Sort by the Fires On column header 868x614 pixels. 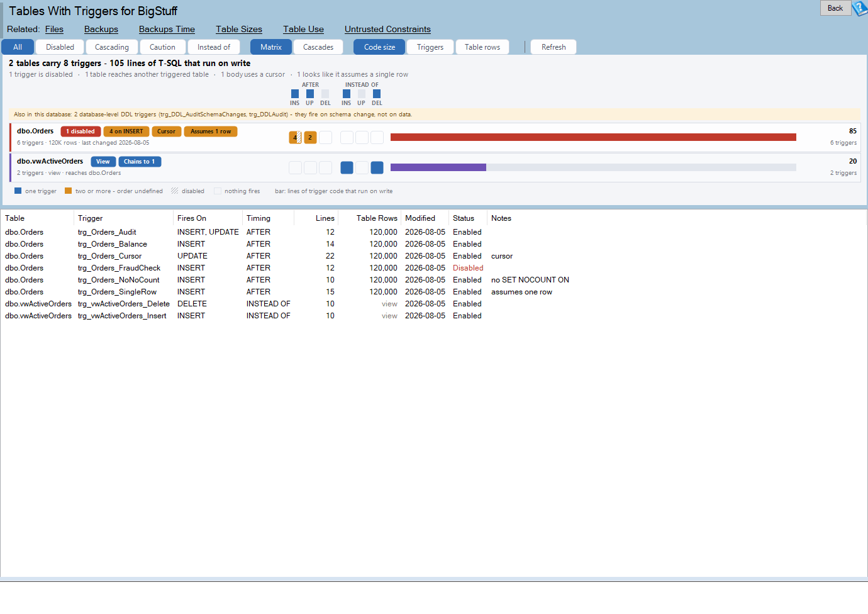point(208,218)
